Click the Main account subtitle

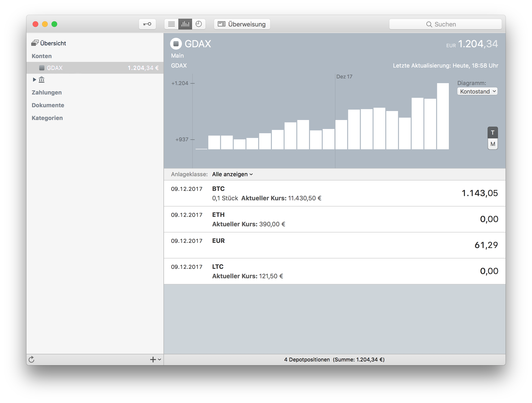177,56
